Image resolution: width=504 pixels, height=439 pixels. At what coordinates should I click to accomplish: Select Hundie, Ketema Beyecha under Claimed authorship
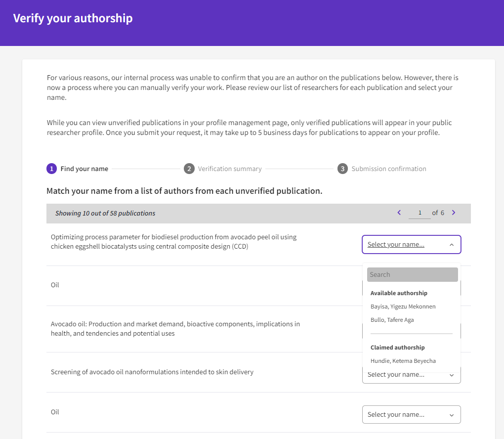[x=403, y=360]
